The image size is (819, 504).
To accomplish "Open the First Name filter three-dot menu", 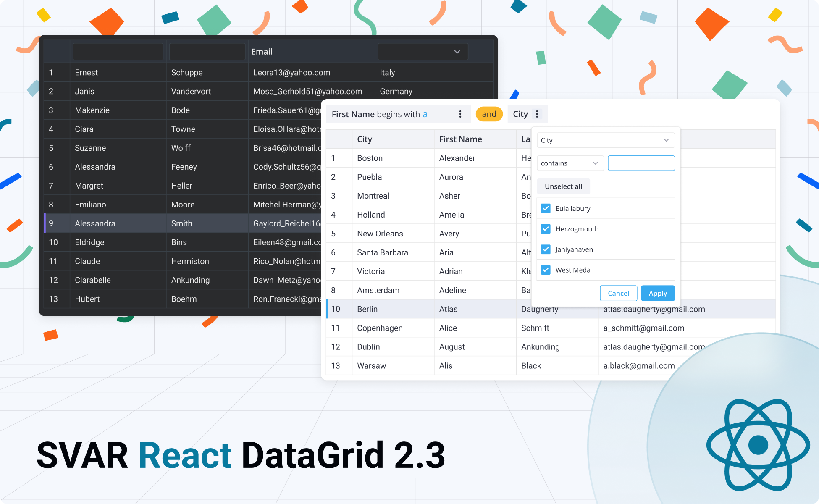I will point(460,114).
